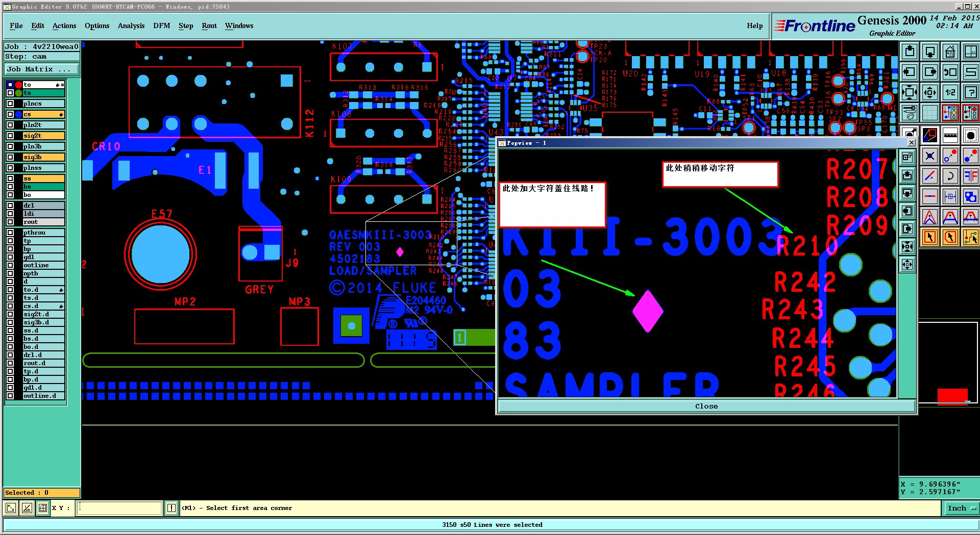
Task: Select the delete feature X tool
Action: (x=930, y=156)
